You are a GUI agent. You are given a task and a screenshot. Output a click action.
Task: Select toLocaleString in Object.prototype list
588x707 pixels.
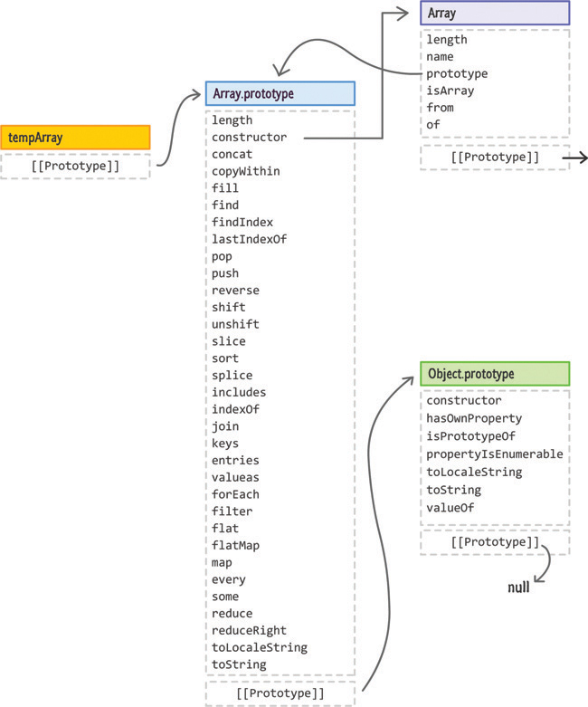tap(474, 472)
